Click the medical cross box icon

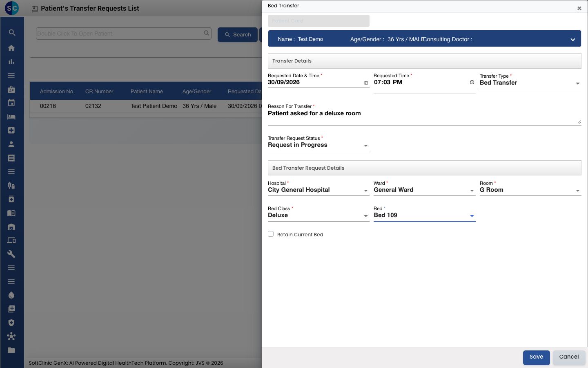coord(11,130)
